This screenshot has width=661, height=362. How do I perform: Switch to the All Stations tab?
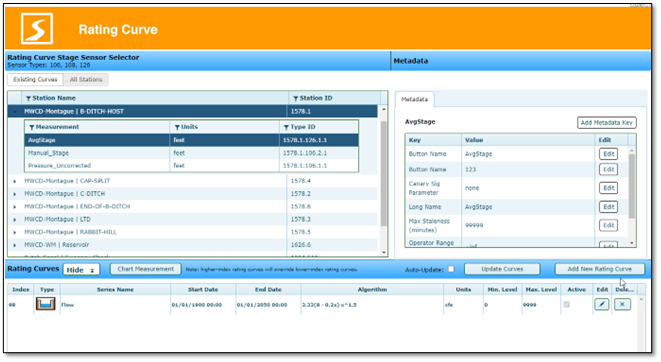coord(86,79)
